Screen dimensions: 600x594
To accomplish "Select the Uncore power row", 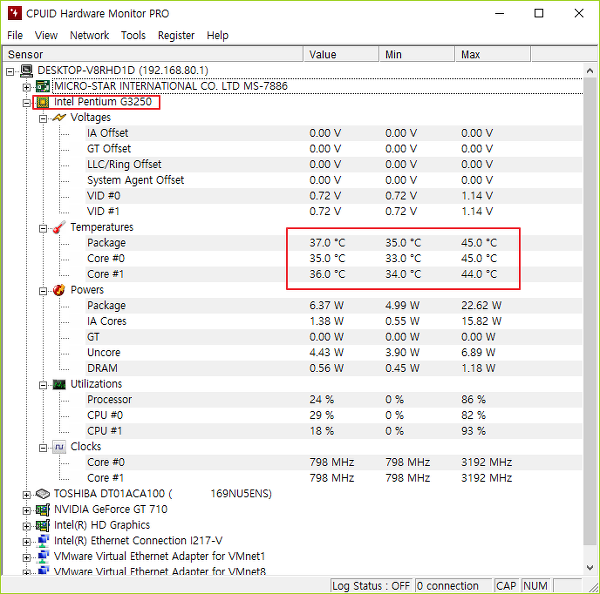I will (333, 352).
